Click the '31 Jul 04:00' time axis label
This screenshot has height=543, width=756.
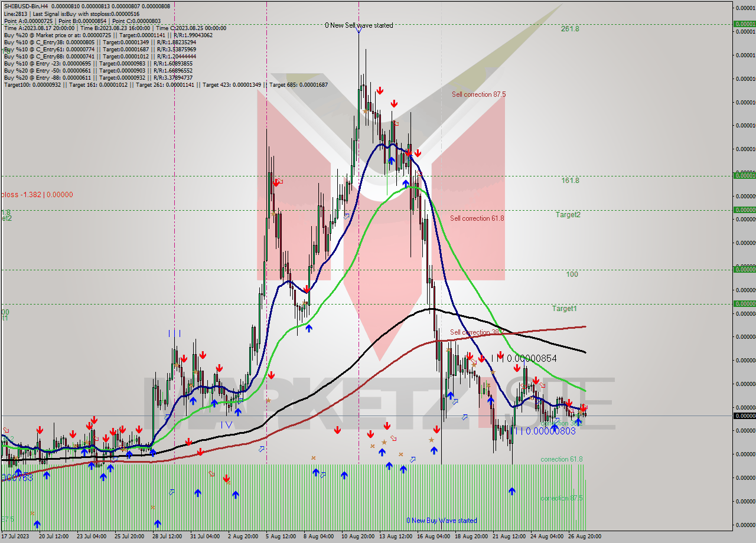[x=205, y=537]
